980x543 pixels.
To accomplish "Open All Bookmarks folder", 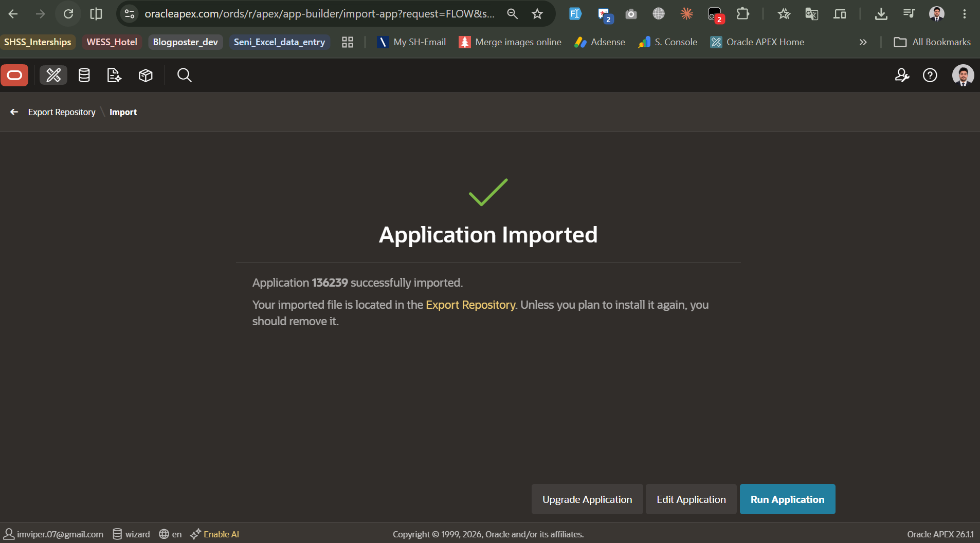I will click(x=932, y=42).
